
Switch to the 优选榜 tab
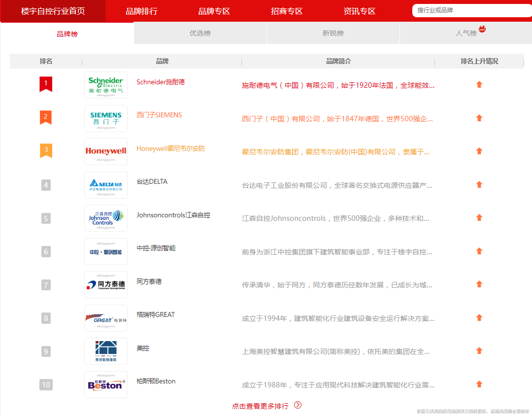pyautogui.click(x=200, y=33)
